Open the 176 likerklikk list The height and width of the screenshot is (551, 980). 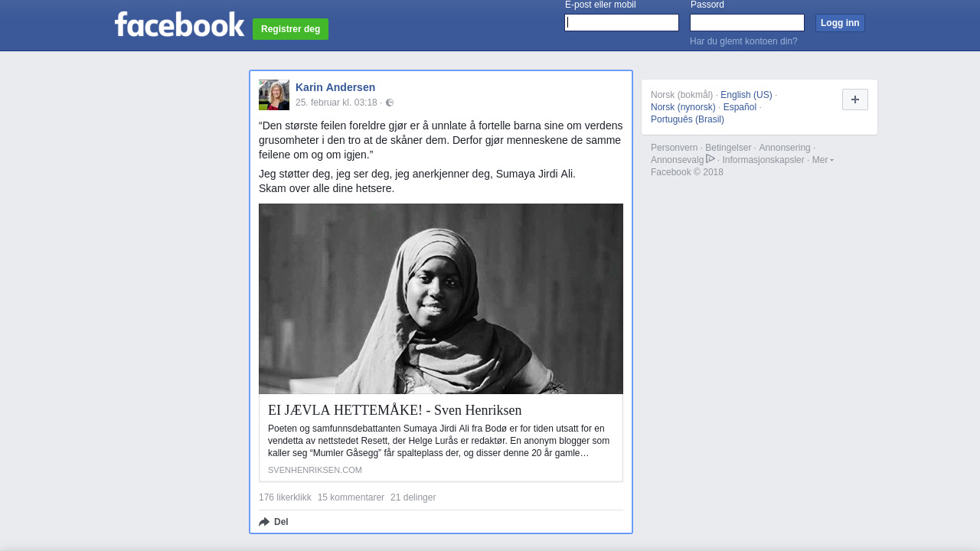285,497
